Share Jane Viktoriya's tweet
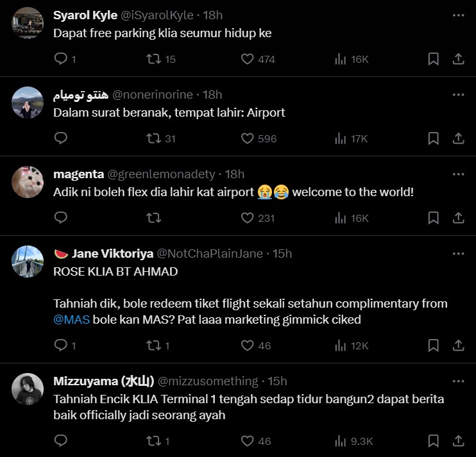 pos(458,345)
